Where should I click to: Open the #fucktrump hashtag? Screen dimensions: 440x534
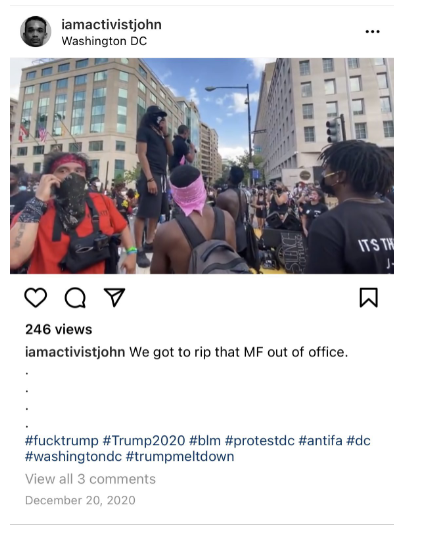coord(62,441)
